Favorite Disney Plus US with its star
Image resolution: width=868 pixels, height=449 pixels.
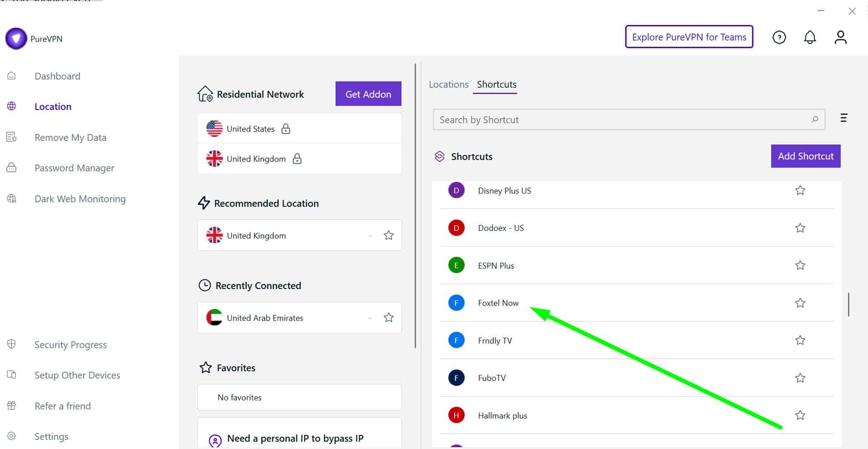pos(800,190)
